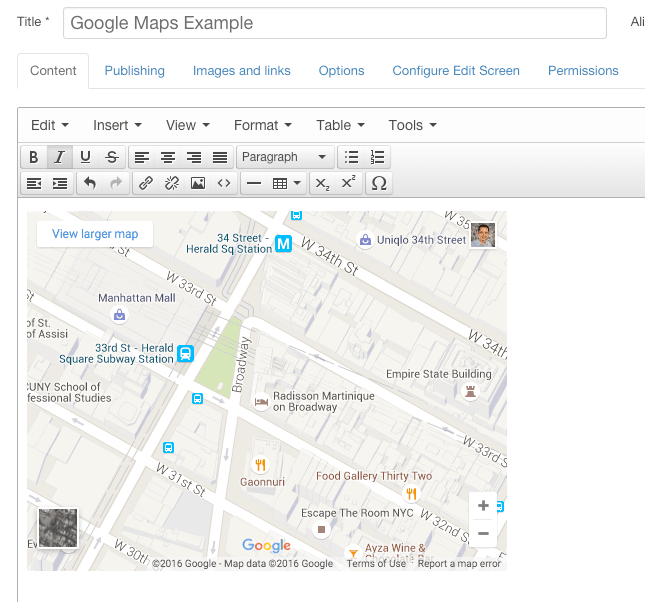Image resolution: width=645 pixels, height=602 pixels.
Task: Remove link with unlink icon
Action: click(172, 183)
